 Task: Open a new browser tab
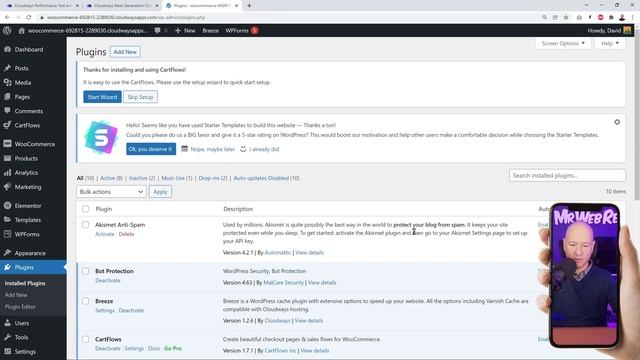coord(249,6)
